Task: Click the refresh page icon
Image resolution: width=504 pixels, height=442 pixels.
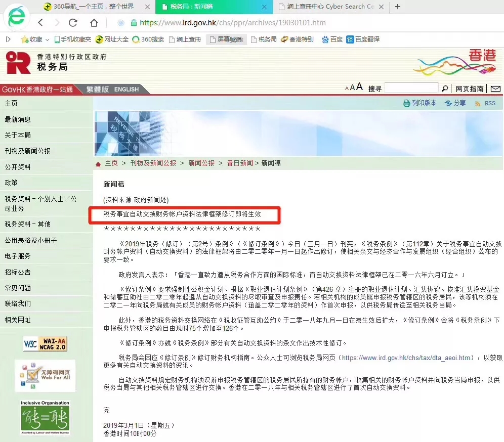Action: (72, 23)
